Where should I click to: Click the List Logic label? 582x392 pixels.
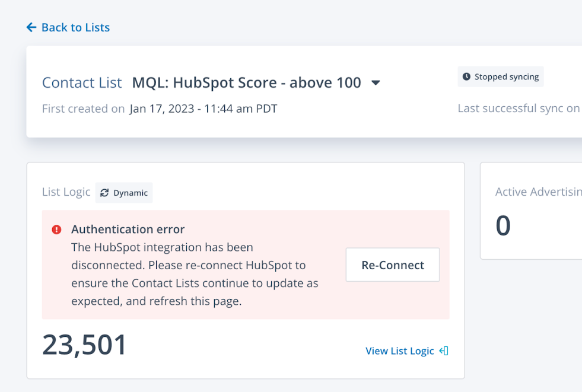[66, 192]
